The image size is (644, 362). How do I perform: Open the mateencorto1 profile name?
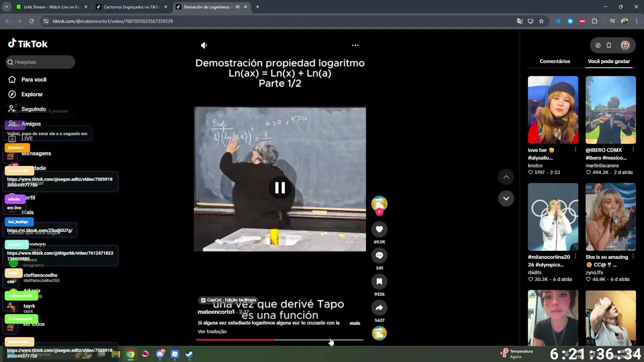coord(216,312)
